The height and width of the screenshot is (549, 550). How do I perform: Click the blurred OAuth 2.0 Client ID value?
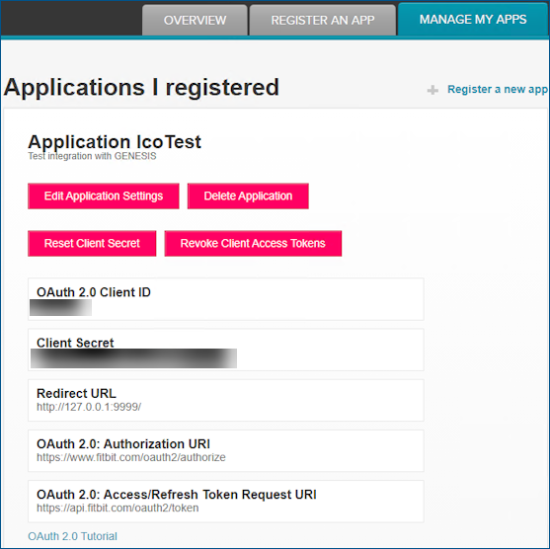(x=61, y=308)
